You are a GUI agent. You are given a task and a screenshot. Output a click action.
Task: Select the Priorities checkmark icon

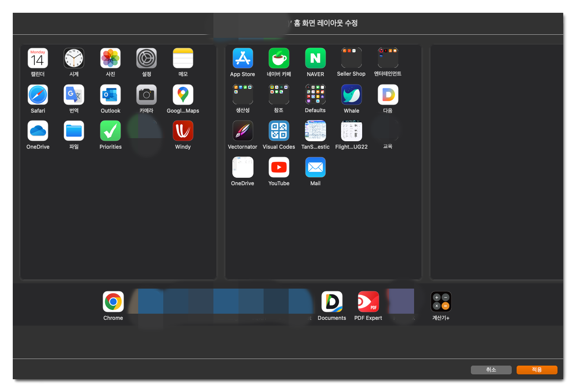pos(110,131)
